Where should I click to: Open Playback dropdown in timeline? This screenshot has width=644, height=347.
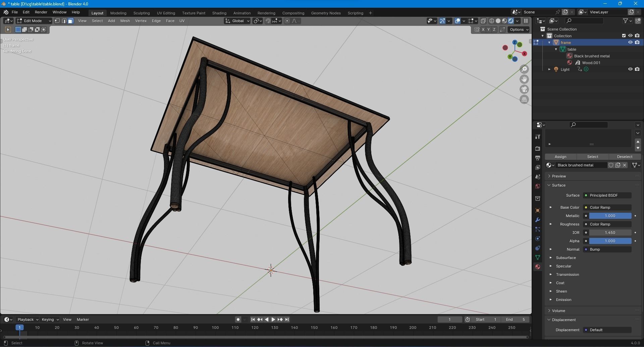[28, 319]
